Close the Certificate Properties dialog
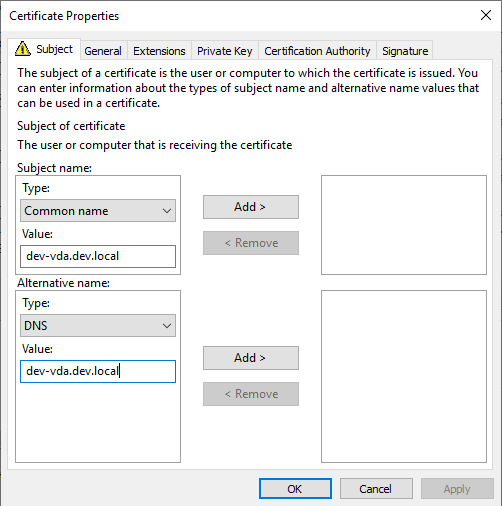The image size is (502, 506). coord(486,15)
